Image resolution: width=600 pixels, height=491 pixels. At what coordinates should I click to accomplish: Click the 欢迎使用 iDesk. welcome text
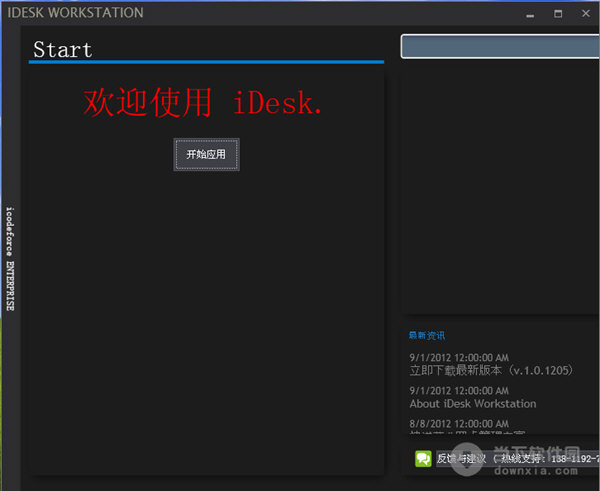tap(202, 102)
